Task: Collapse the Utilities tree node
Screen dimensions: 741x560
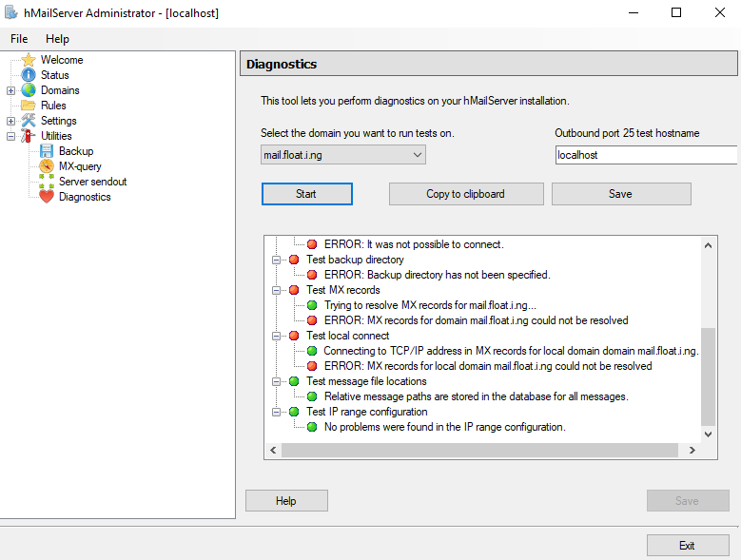Action: point(10,137)
